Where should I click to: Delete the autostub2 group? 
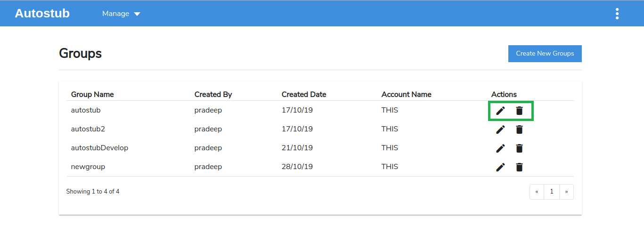click(519, 130)
